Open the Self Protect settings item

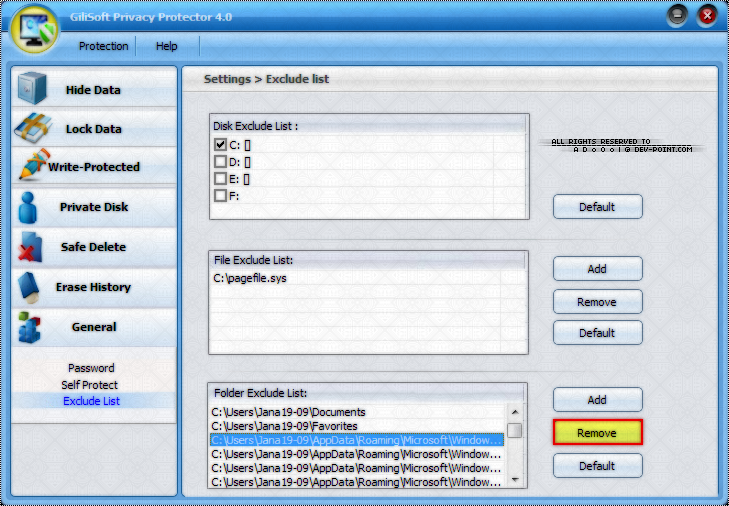[x=89, y=385]
